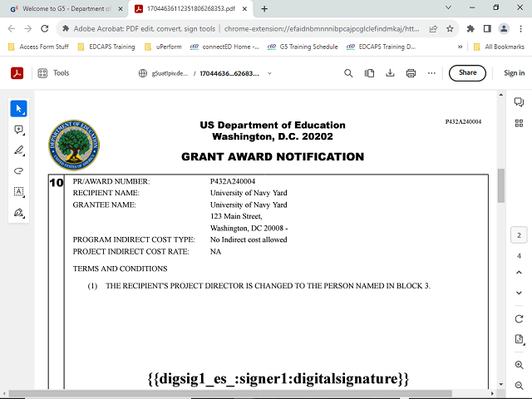This screenshot has height=399, width=532.
Task: Click Sign in link
Action: (514, 73)
